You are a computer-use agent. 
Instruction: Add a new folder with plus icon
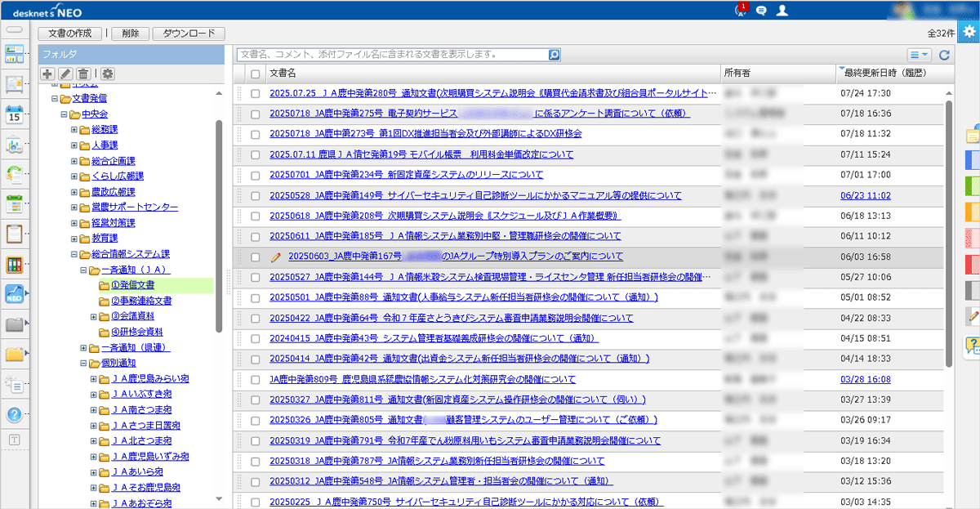point(47,74)
